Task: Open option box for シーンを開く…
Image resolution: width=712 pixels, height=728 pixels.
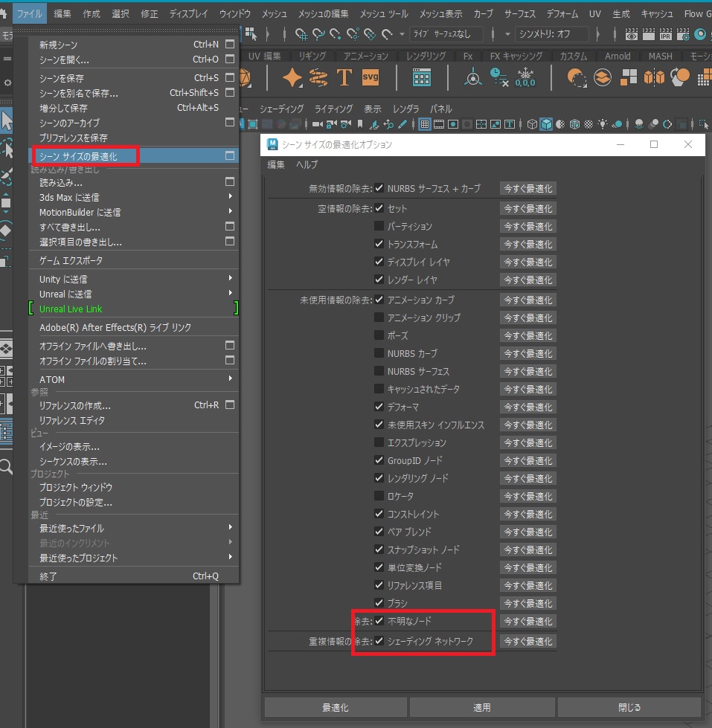Action: pyautogui.click(x=229, y=59)
